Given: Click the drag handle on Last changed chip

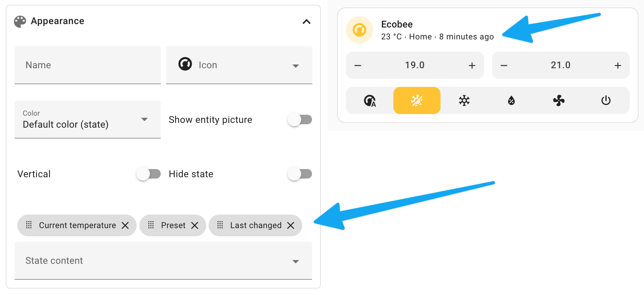Looking at the screenshot, I should click(x=220, y=225).
